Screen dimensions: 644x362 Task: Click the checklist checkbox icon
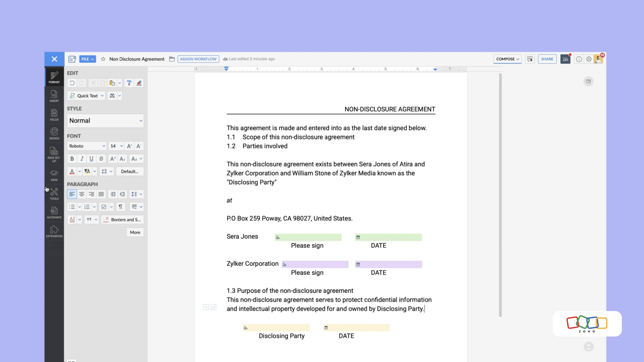(x=104, y=207)
